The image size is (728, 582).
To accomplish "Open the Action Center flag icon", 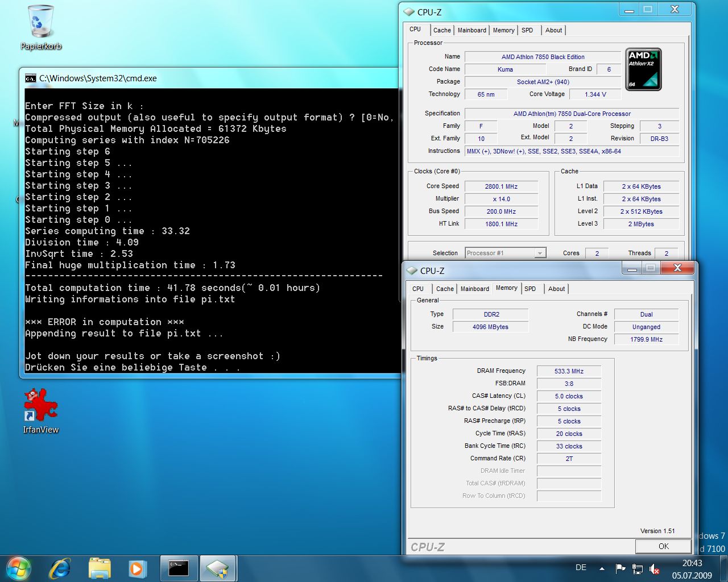I will pos(620,568).
